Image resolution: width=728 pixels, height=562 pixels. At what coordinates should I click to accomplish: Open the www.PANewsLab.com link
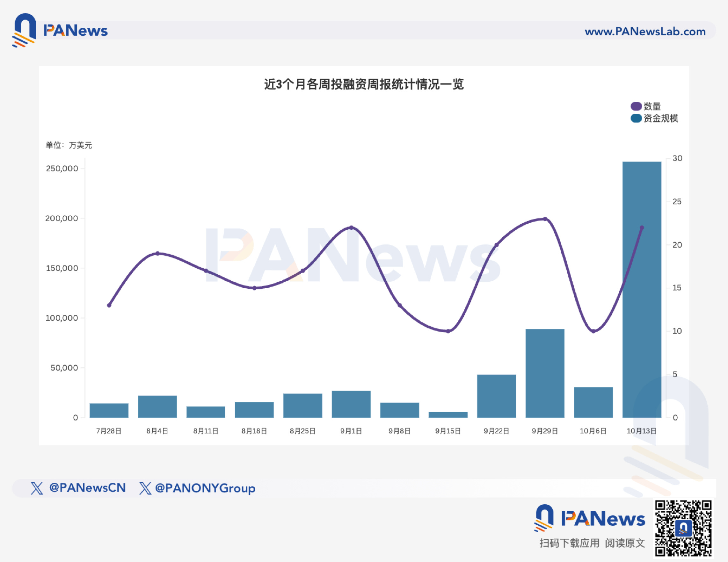click(645, 31)
